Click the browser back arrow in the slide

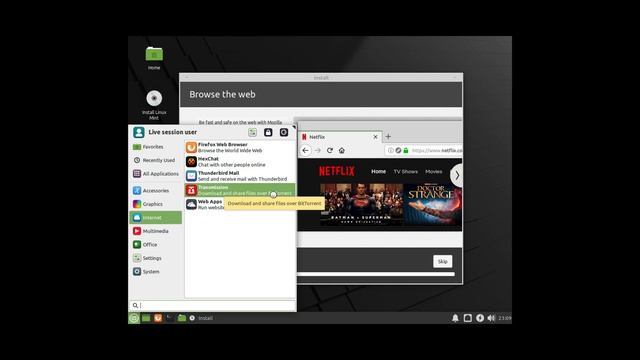point(305,150)
